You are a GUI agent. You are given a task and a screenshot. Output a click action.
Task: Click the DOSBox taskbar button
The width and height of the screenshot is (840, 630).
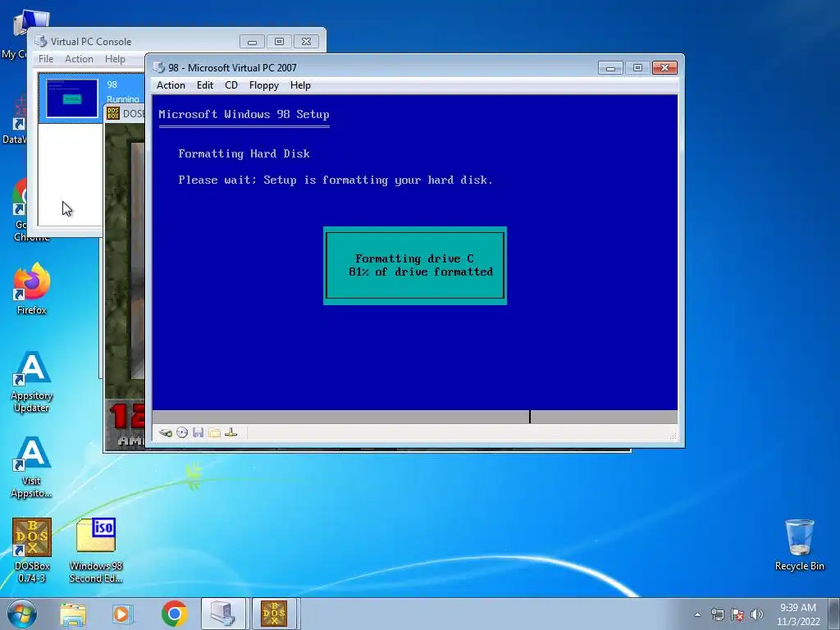click(274, 614)
